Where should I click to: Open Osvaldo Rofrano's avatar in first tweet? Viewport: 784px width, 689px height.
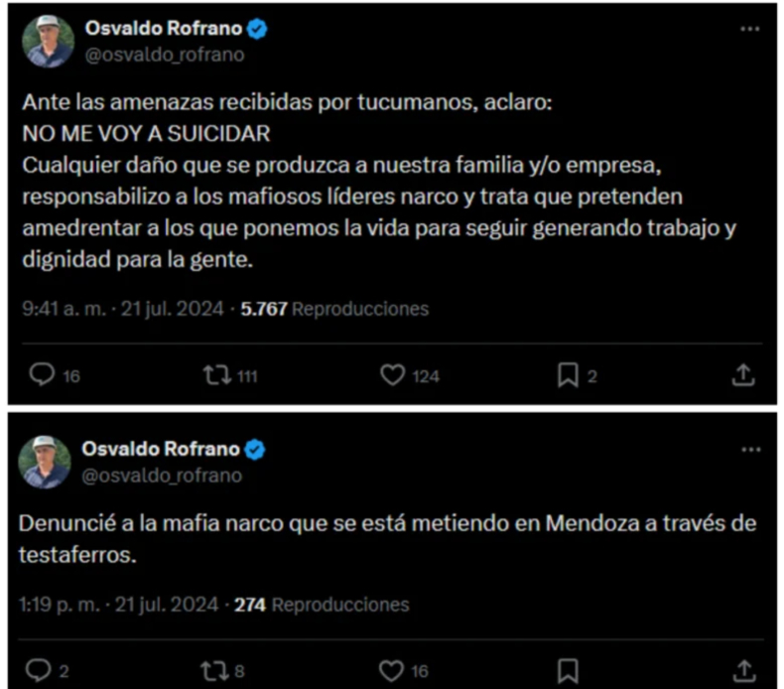(49, 42)
